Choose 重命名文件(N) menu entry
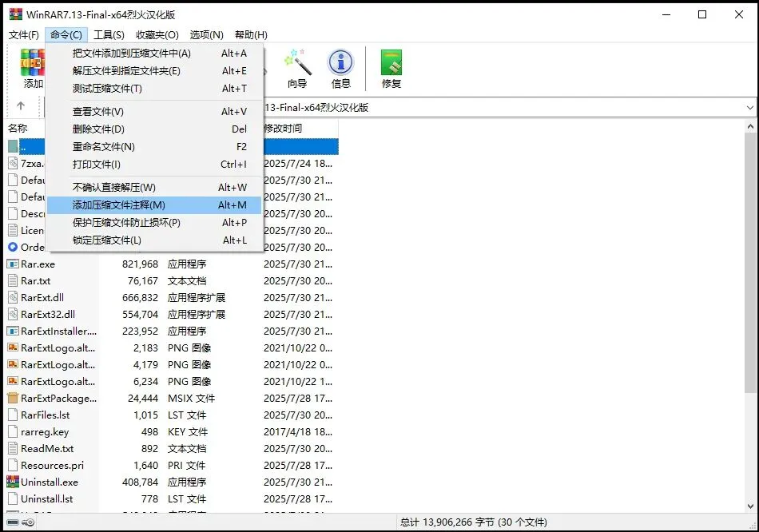 pos(155,146)
